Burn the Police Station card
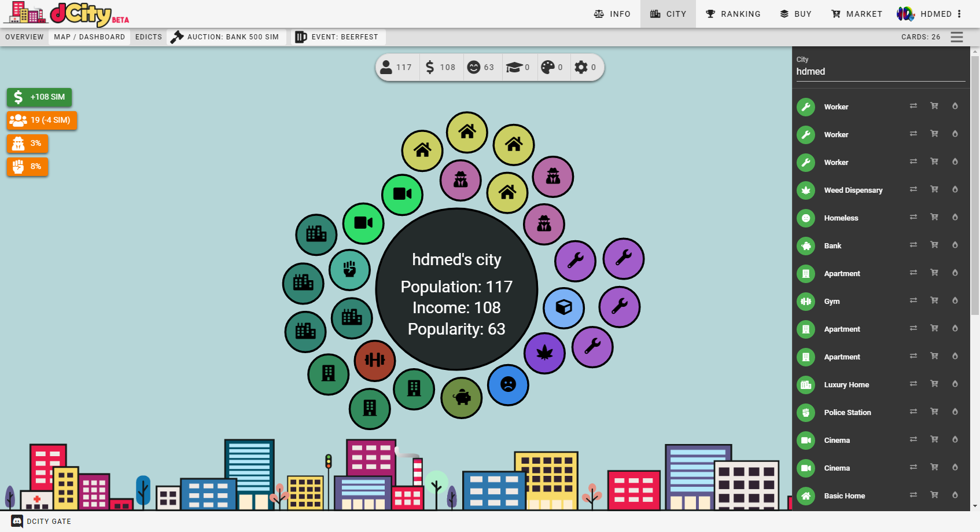This screenshot has width=980, height=532. pyautogui.click(x=955, y=412)
